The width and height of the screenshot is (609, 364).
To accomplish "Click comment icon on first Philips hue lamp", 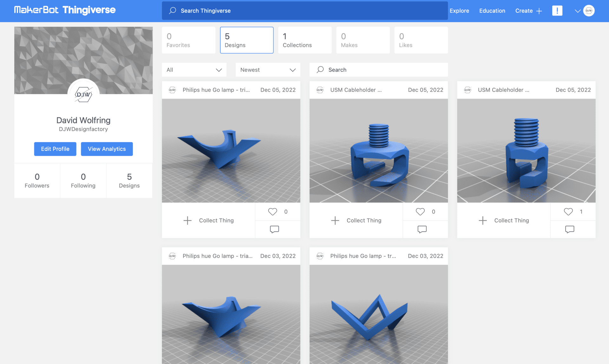I will coord(274,229).
